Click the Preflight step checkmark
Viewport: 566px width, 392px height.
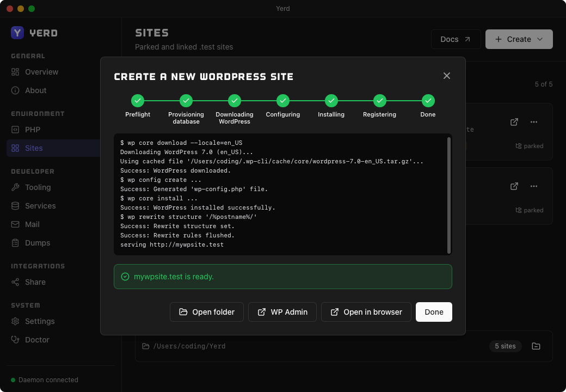coord(138,101)
